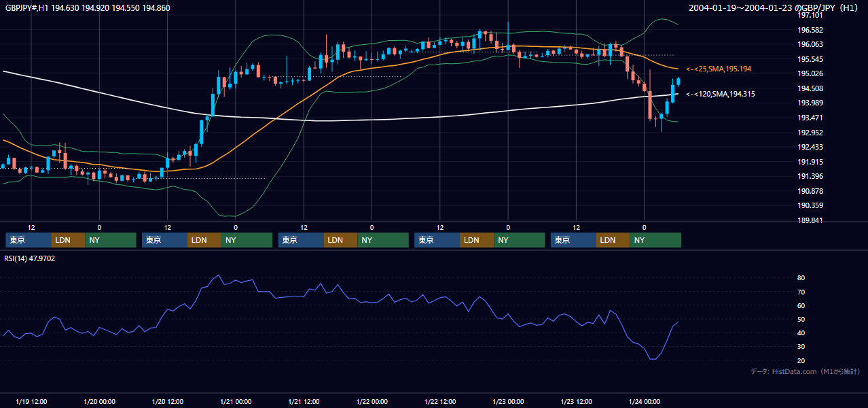Click RSI scale value 60
Viewport: 868px width, 408px height.
tap(801, 305)
